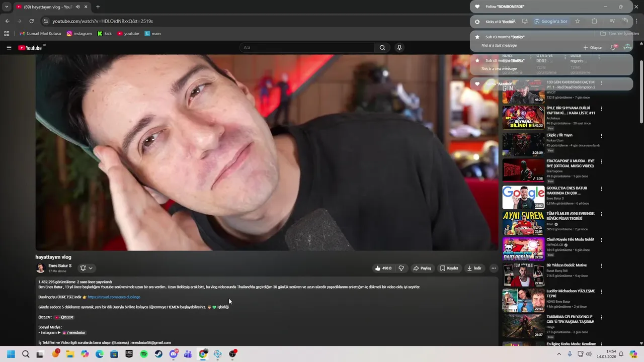Open the tinyurl enes-duolingo link
This screenshot has height=362, width=644.
(x=114, y=297)
